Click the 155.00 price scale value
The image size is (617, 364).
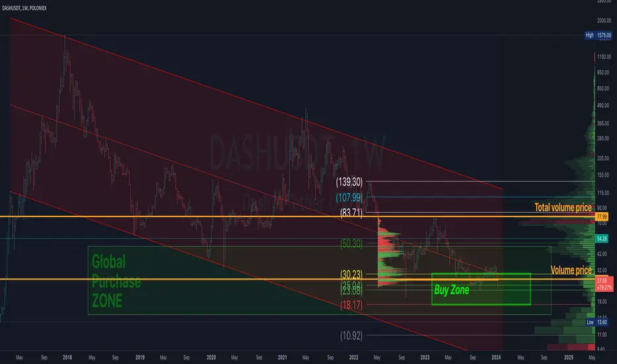click(602, 175)
